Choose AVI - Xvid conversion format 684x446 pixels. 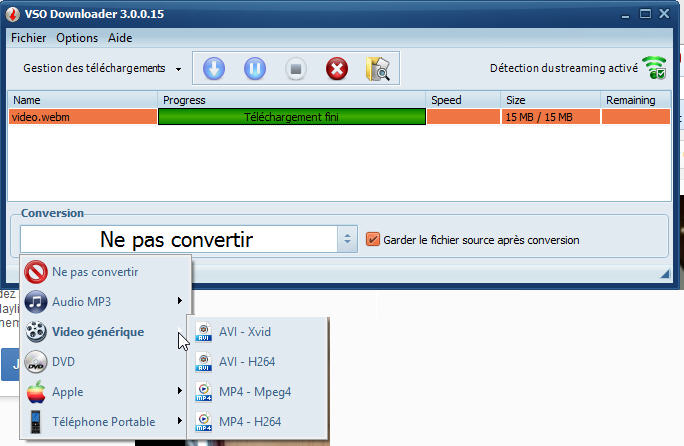click(257, 332)
